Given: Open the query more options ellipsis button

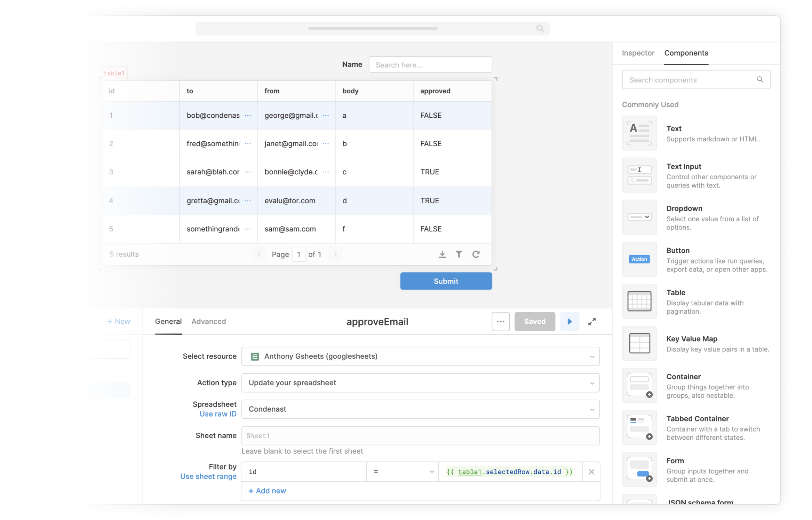Looking at the screenshot, I should tap(501, 322).
